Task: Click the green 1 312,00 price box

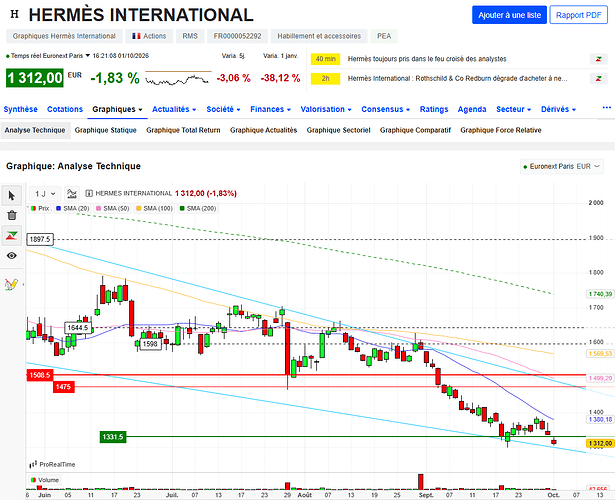Action: (35, 78)
